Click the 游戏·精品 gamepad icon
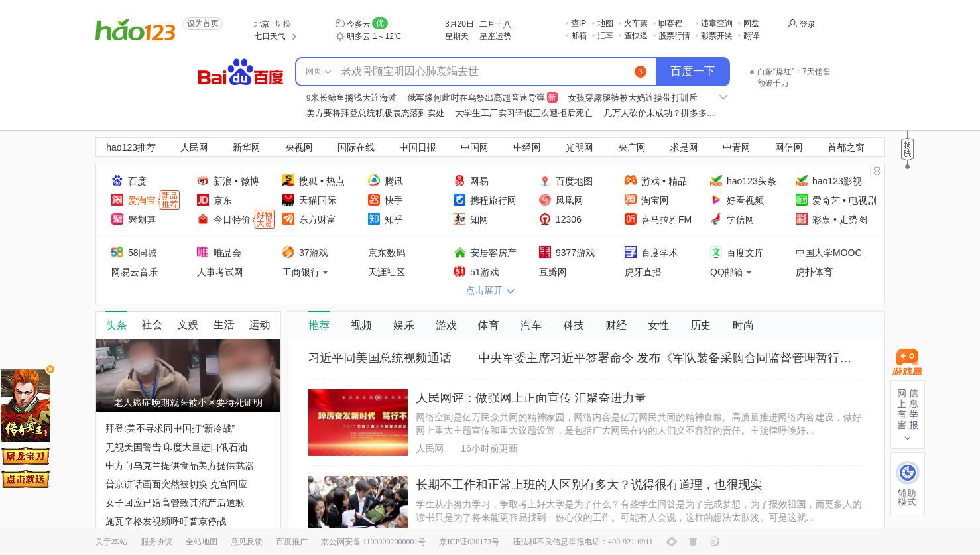 click(631, 180)
